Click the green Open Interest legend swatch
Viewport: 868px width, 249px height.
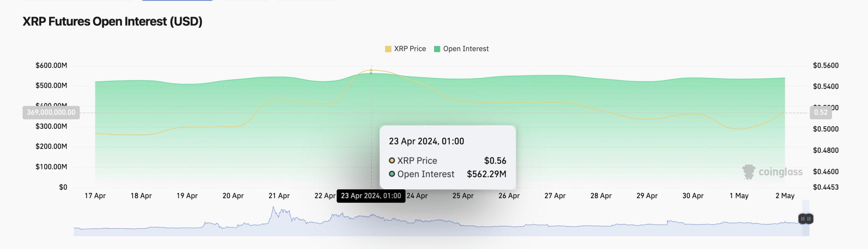point(437,49)
